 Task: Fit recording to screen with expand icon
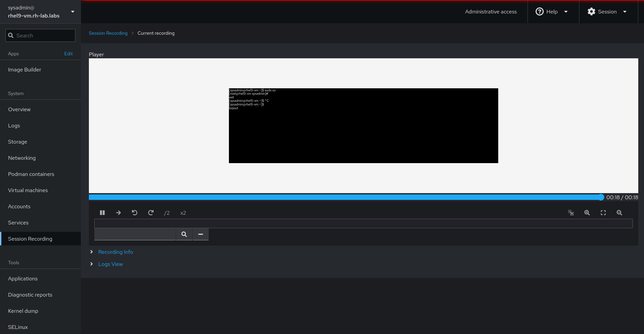603,213
